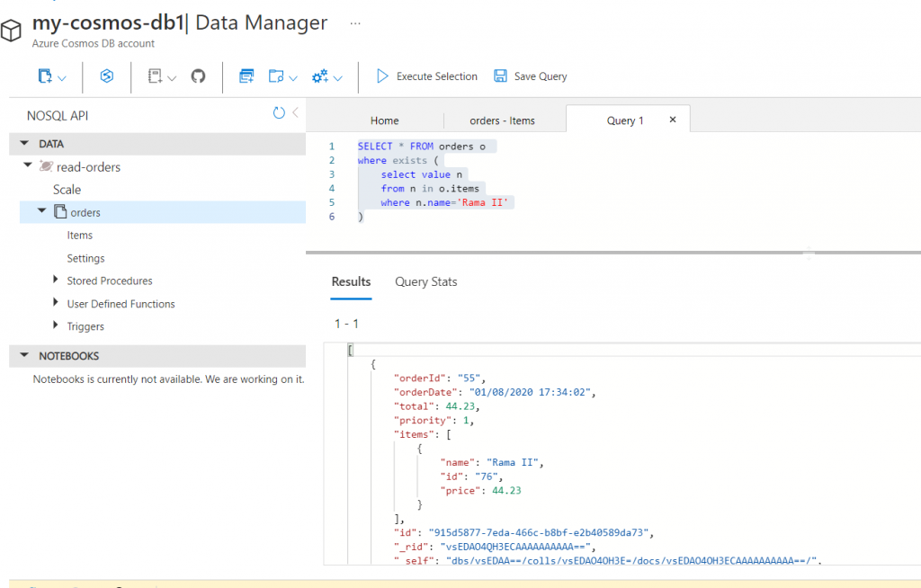Viewport: 921px width, 588px height.
Task: Run query with Execute Selection
Action: pyautogui.click(x=426, y=77)
